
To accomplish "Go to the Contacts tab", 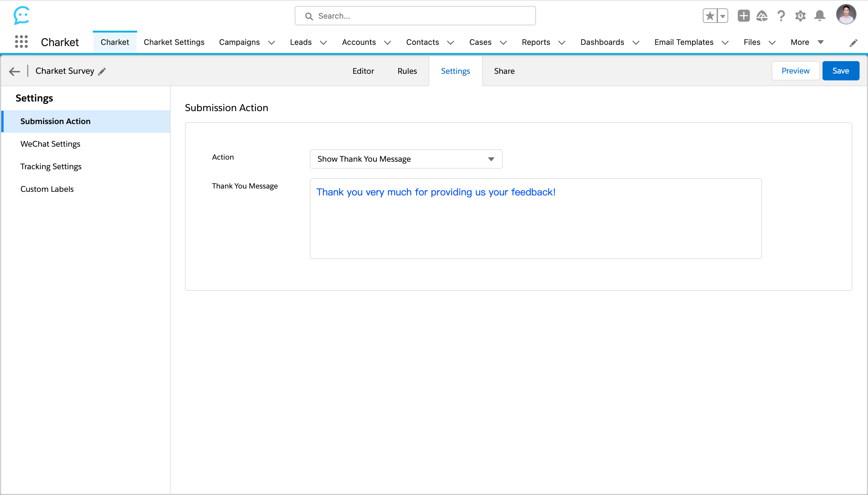I will coord(423,42).
